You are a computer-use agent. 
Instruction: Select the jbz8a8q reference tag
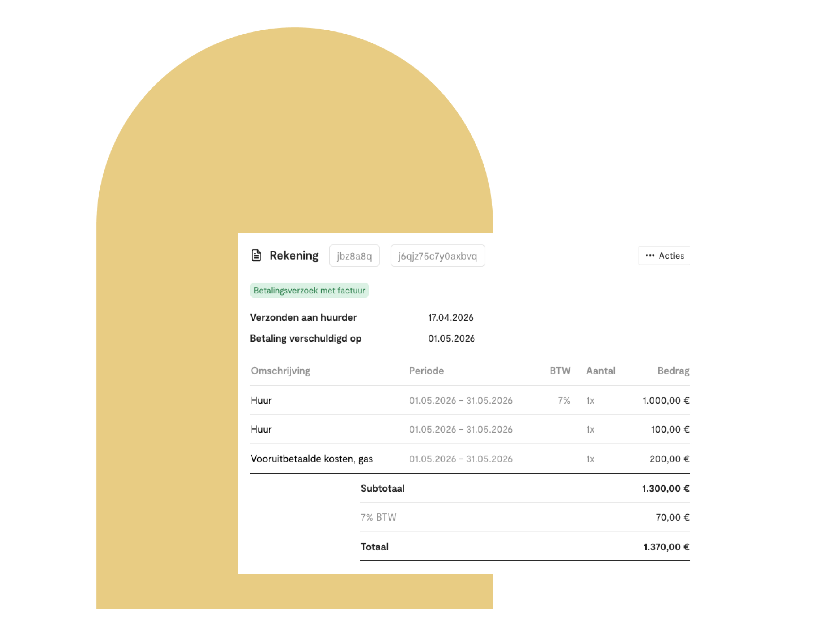pyautogui.click(x=354, y=256)
